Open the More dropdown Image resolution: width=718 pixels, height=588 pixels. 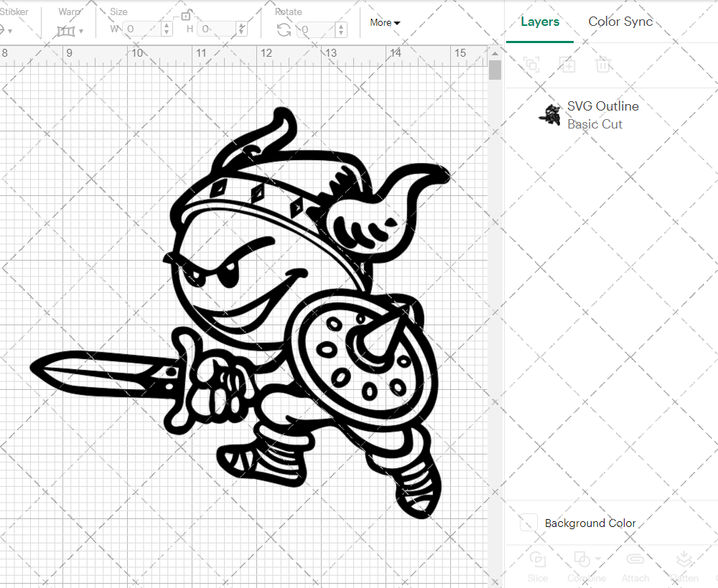tap(385, 22)
